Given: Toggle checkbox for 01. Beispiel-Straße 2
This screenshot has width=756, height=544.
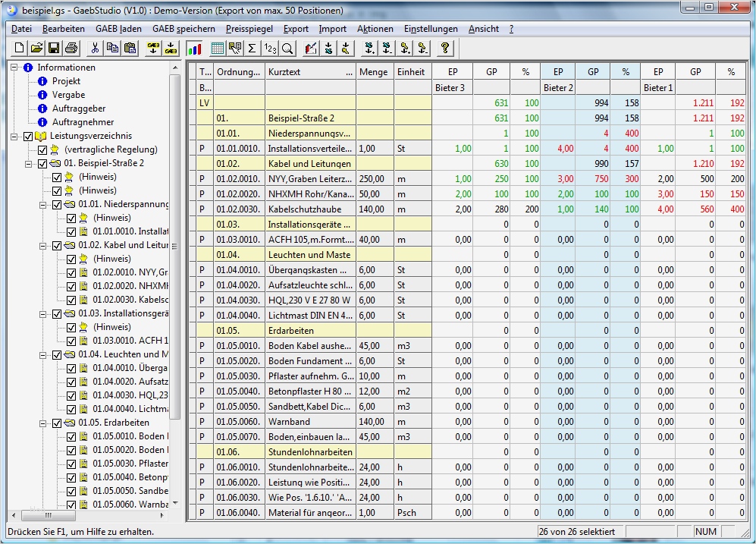Looking at the screenshot, I should tap(42, 163).
